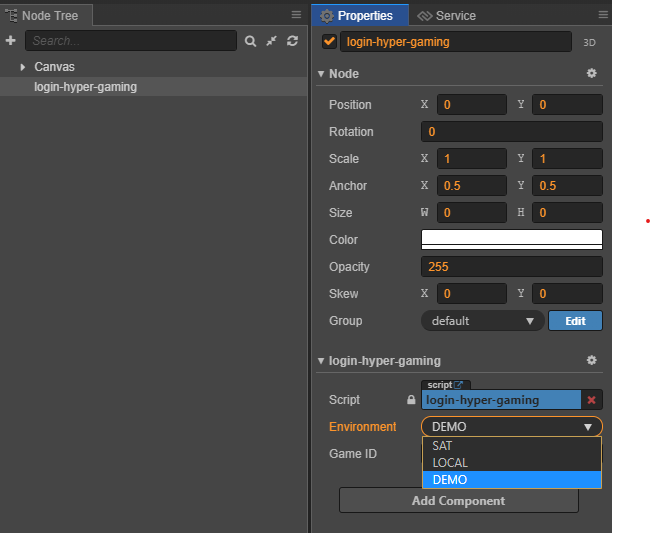Open the white Color swatch picker

(x=512, y=240)
